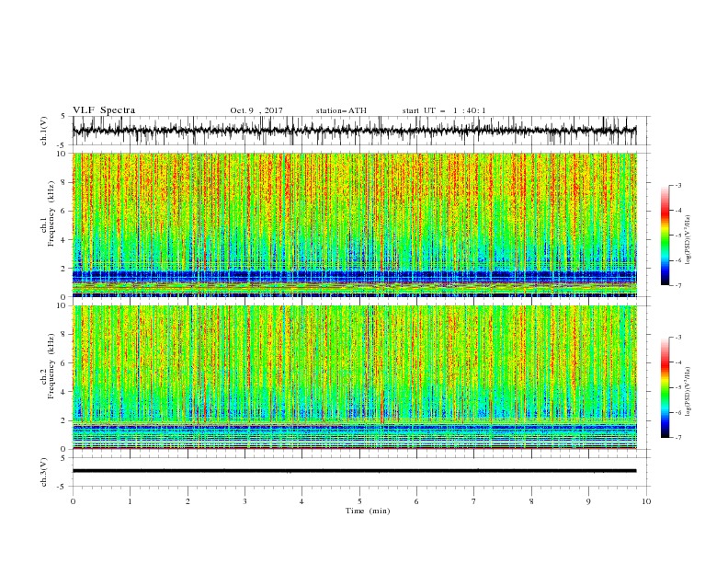Click the "station=ATH" header label
Viewport: 728px width, 563px height.
pos(341,110)
